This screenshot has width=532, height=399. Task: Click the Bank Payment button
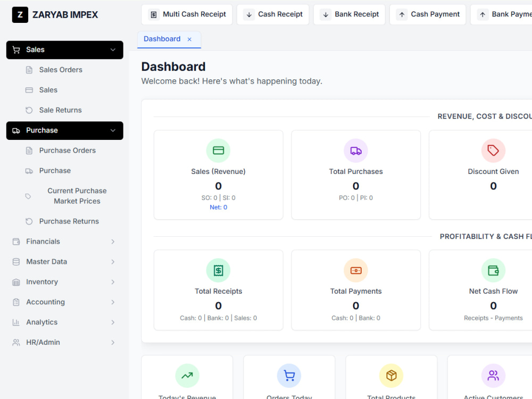pyautogui.click(x=502, y=14)
